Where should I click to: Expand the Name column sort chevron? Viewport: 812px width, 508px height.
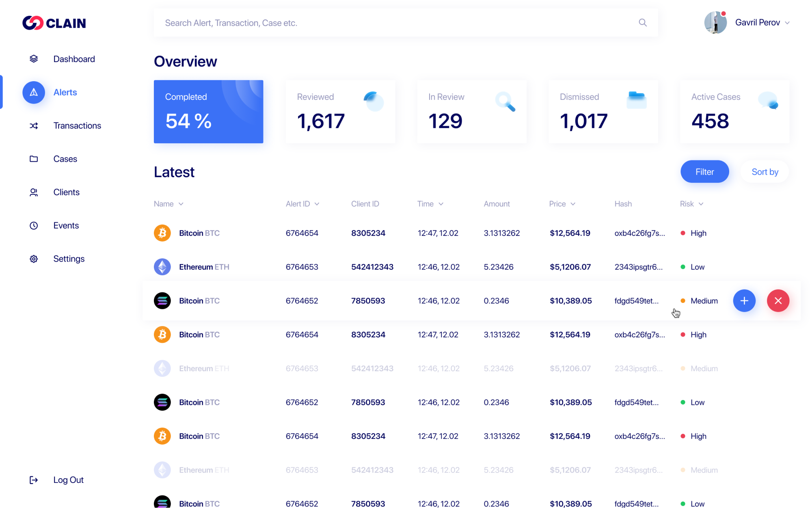pos(181,204)
